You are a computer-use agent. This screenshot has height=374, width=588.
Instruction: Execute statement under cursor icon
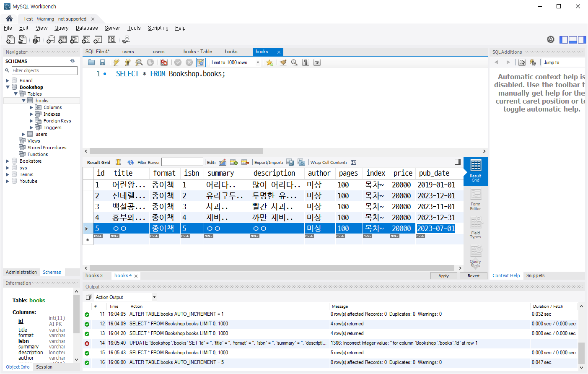pyautogui.click(x=128, y=62)
